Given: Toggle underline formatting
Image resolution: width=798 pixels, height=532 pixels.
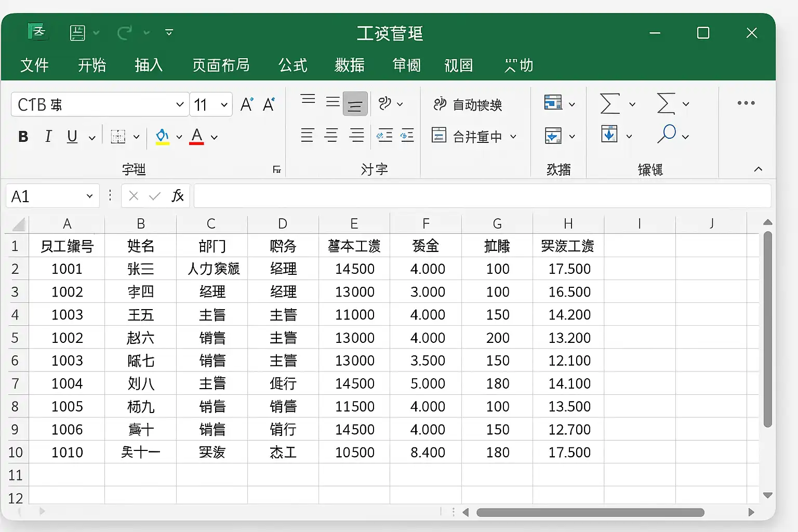Looking at the screenshot, I should (x=72, y=137).
